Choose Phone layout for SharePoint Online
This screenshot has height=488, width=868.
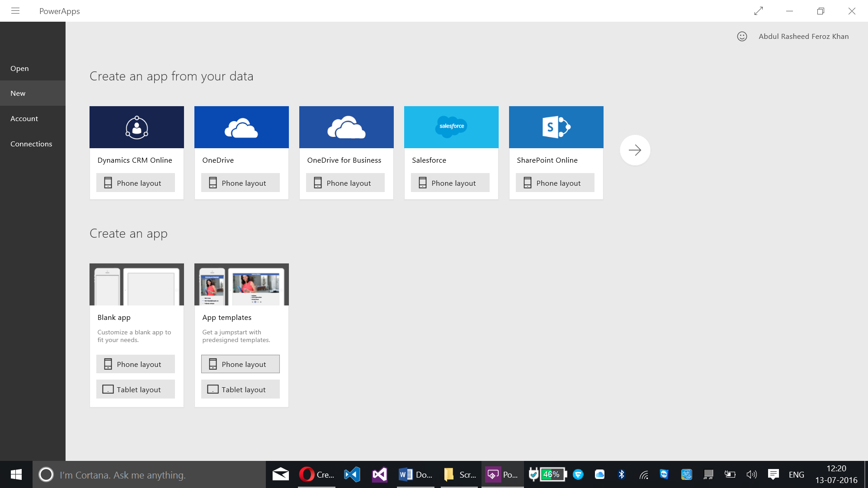coord(555,183)
